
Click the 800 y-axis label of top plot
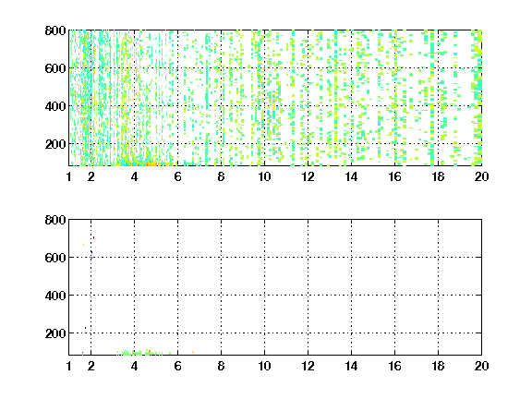(x=55, y=30)
